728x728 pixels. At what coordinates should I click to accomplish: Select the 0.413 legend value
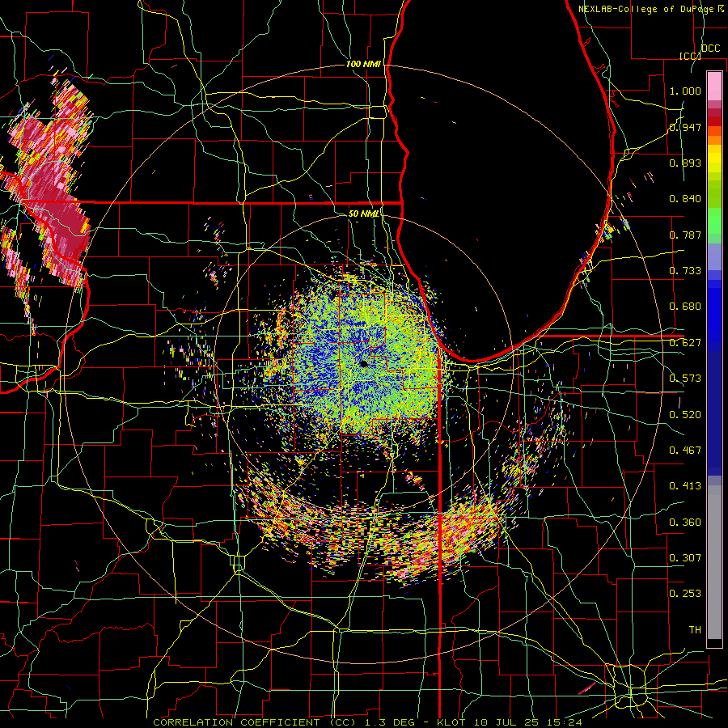[685, 486]
